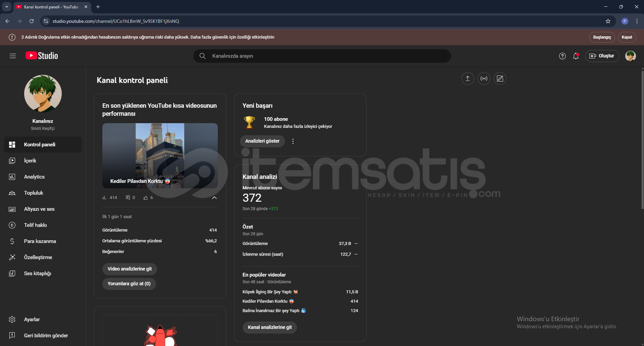The image size is (644, 346).
Task: Click the trophy achievement icon
Action: pos(249,122)
